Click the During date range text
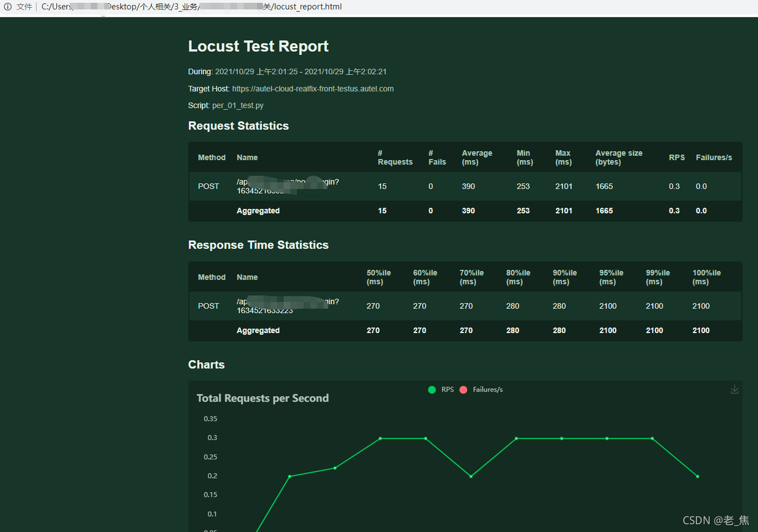758x532 pixels. click(x=301, y=71)
